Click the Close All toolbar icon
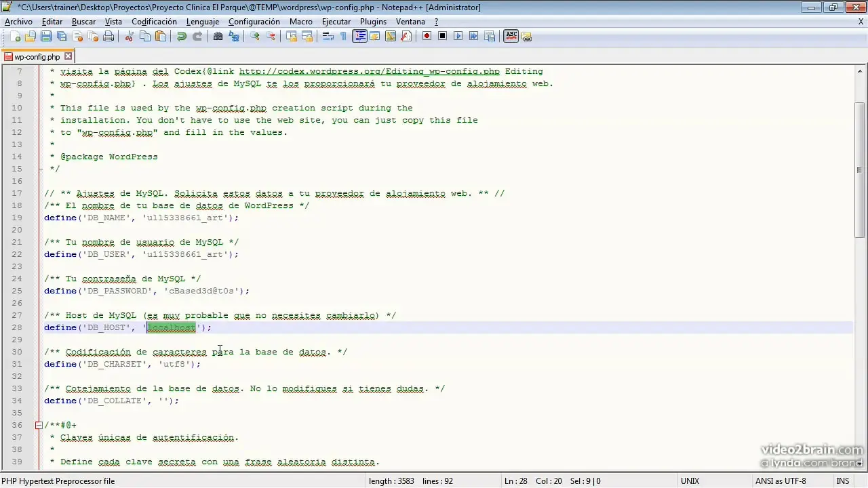 click(93, 36)
